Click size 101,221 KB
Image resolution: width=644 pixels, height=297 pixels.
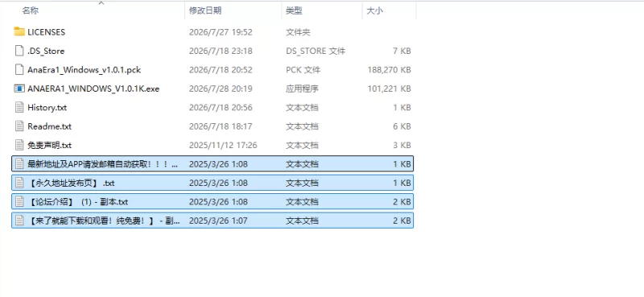[389, 89]
